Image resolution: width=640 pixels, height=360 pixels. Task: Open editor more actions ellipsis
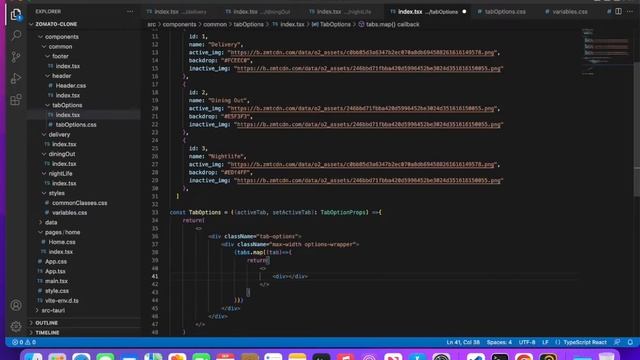pyautogui.click(x=630, y=11)
